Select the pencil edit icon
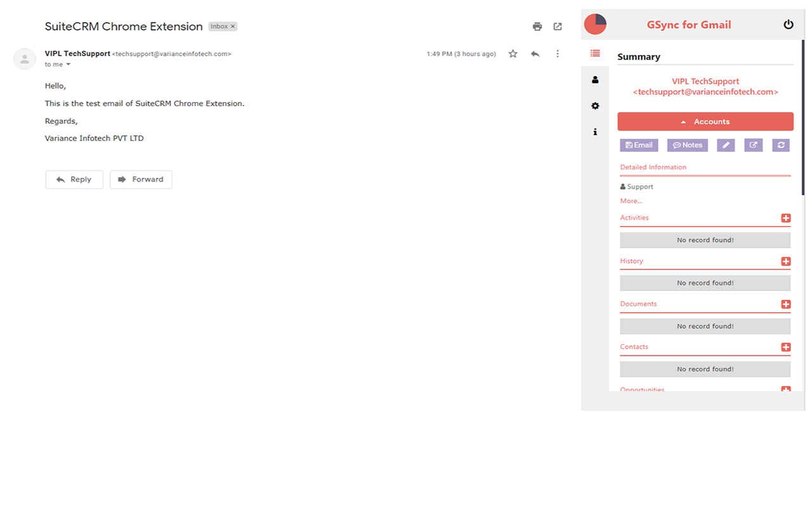 point(726,145)
